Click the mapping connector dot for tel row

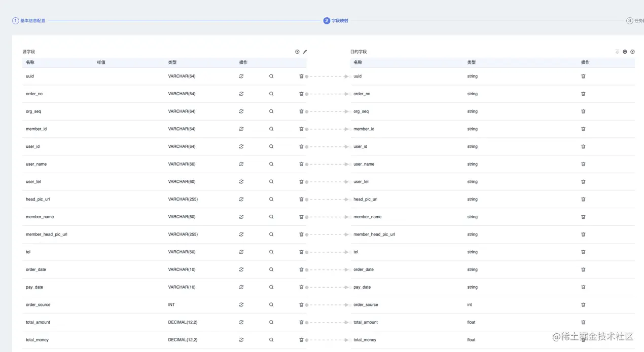(x=307, y=252)
